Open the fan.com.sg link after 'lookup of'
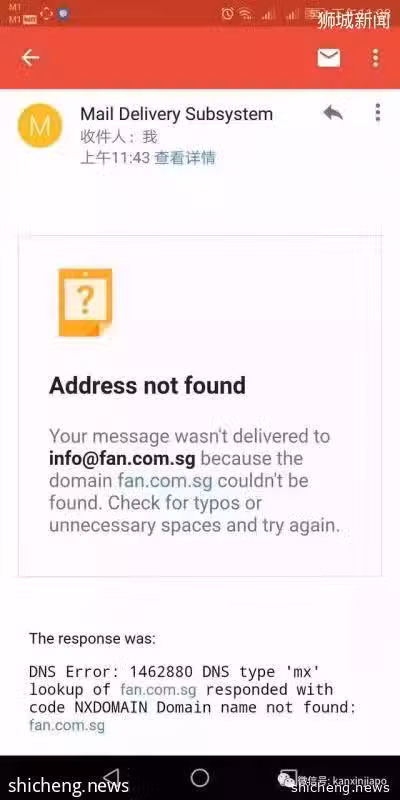The width and height of the screenshot is (400, 800). pyautogui.click(x=158, y=690)
